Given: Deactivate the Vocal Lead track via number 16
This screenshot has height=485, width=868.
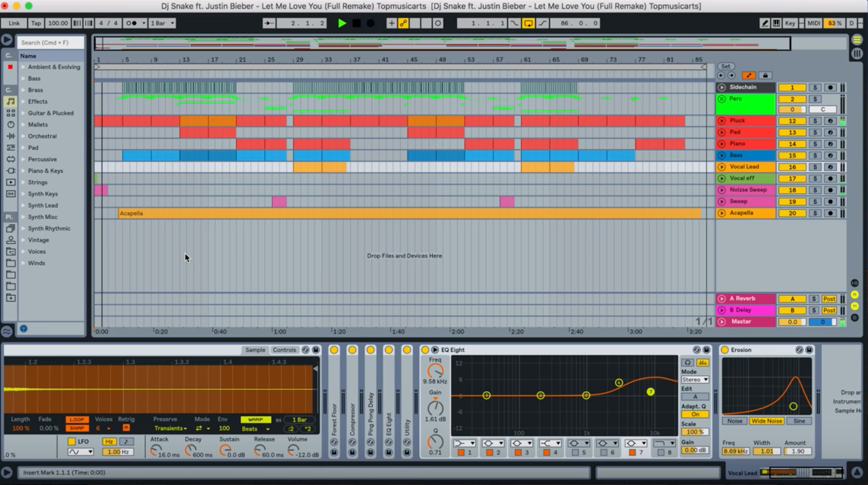Looking at the screenshot, I should point(792,167).
